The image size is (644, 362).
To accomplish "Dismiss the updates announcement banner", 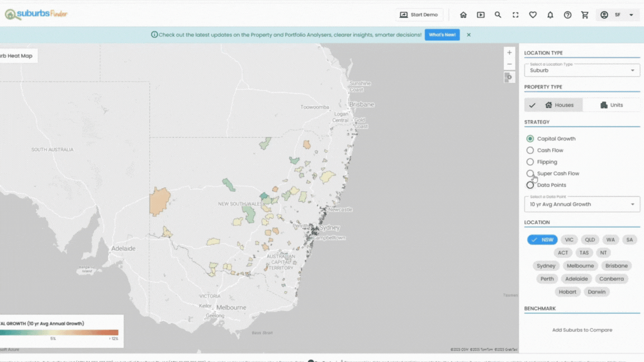I will pyautogui.click(x=468, y=35).
